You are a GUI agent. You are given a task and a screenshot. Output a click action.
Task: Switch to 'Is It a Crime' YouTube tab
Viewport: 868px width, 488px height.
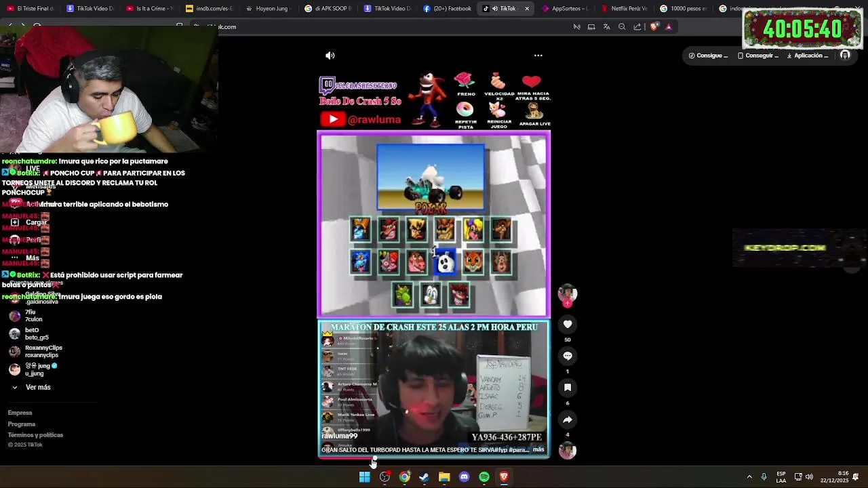coord(150,9)
